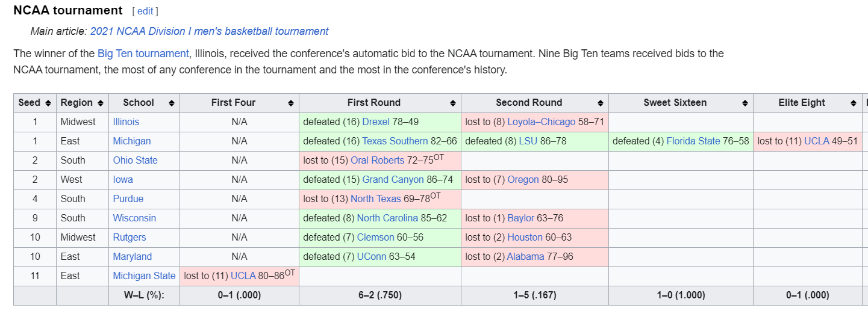
Task: Open 2021 NCAA Division I tournament article
Action: tap(210, 31)
